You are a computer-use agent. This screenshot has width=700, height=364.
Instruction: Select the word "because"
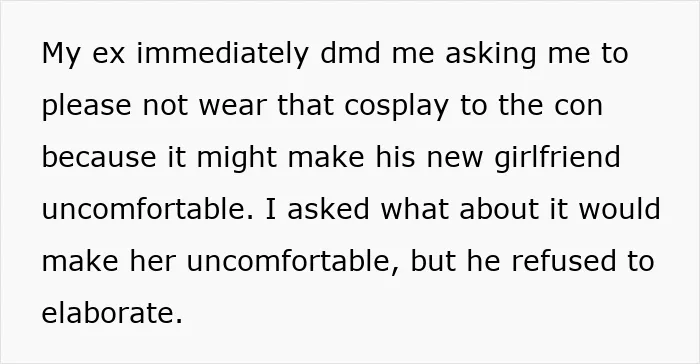point(99,158)
